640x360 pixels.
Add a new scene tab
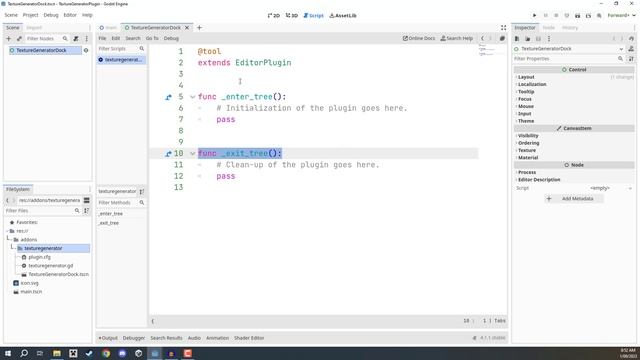click(199, 28)
